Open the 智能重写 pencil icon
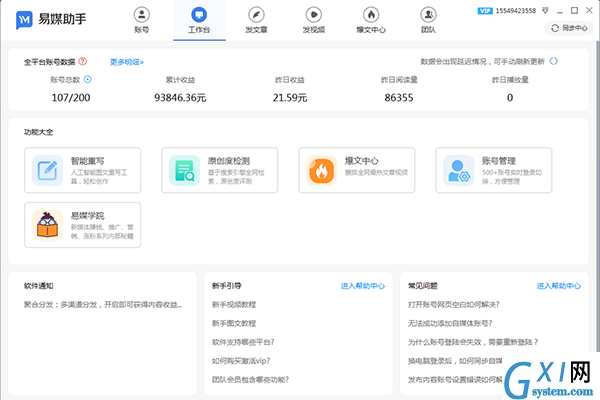600x400 pixels. [x=47, y=170]
